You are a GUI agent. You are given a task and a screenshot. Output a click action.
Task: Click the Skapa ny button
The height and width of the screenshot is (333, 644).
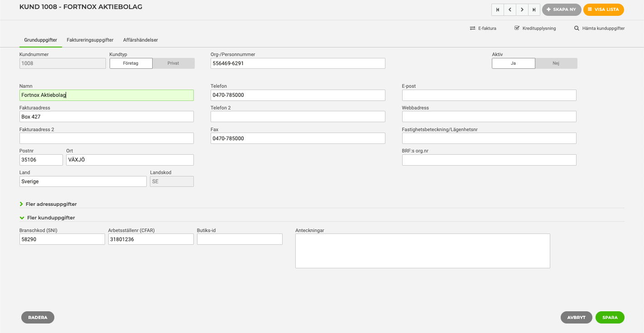562,10
